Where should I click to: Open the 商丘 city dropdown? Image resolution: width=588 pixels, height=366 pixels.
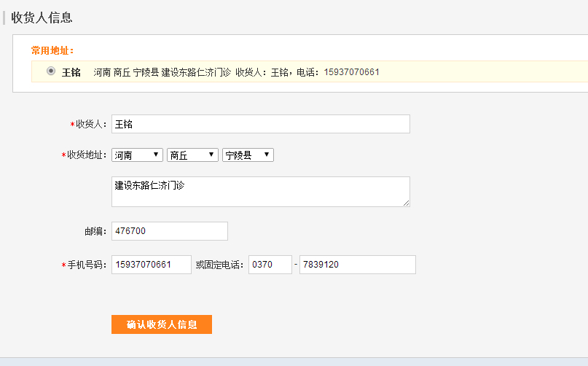[x=192, y=155]
